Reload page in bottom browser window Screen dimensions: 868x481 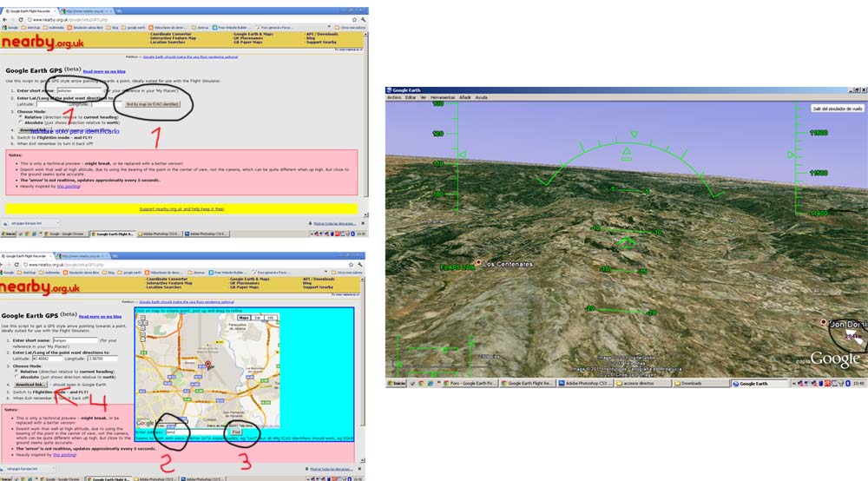click(x=16, y=265)
